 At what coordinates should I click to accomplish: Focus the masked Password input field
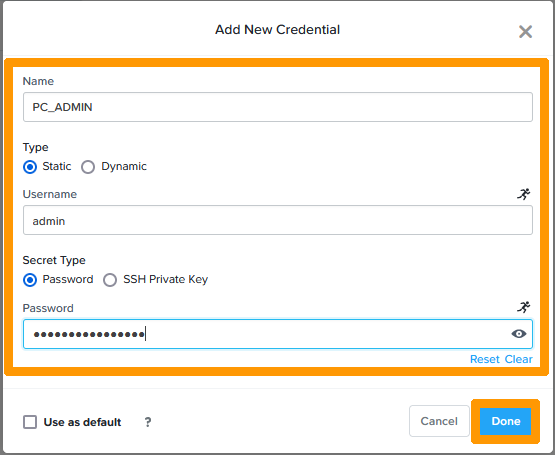click(278, 334)
